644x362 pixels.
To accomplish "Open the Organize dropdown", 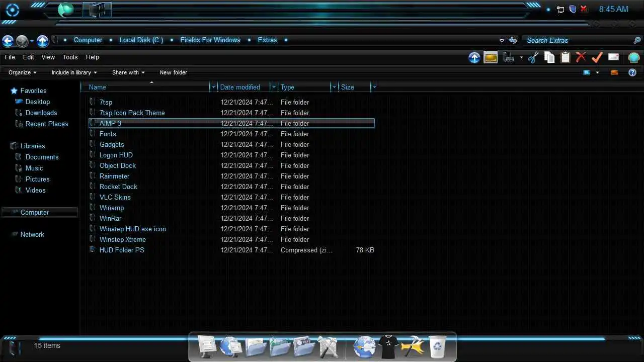I will (23, 72).
